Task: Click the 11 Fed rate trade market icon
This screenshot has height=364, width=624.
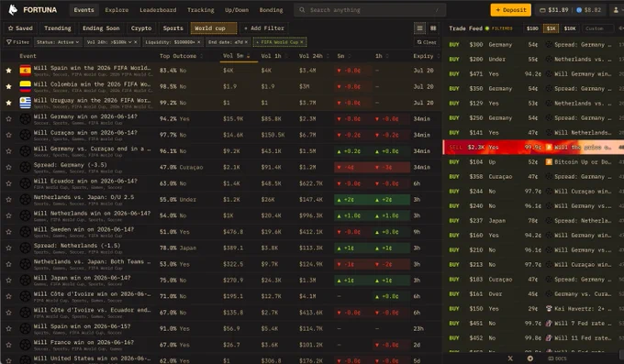Action: (549, 337)
